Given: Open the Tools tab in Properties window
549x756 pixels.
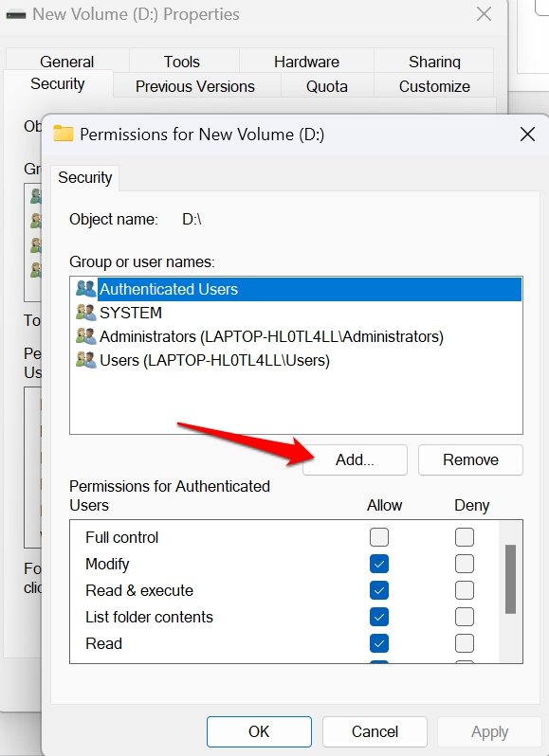Looking at the screenshot, I should [182, 62].
